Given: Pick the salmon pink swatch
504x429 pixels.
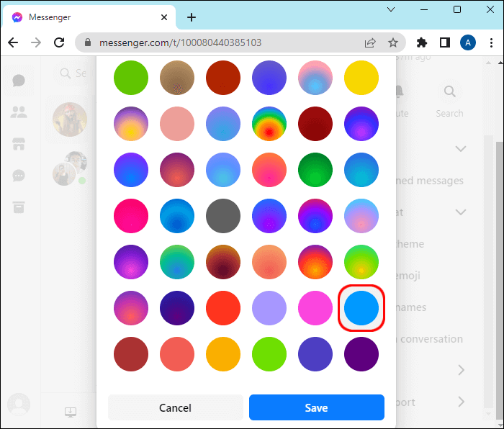Looking at the screenshot, I should 177,124.
